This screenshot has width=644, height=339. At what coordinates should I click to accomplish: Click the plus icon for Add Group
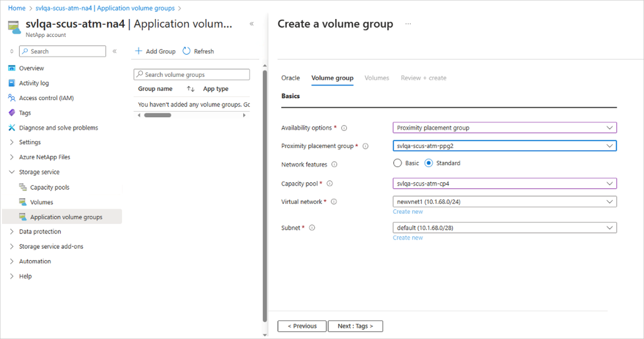(139, 51)
